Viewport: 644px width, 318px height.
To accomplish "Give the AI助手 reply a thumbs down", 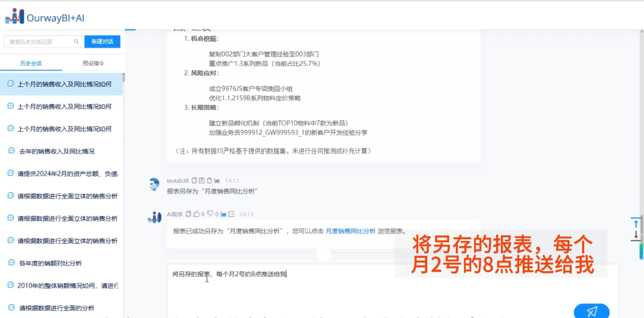I will coord(210,214).
